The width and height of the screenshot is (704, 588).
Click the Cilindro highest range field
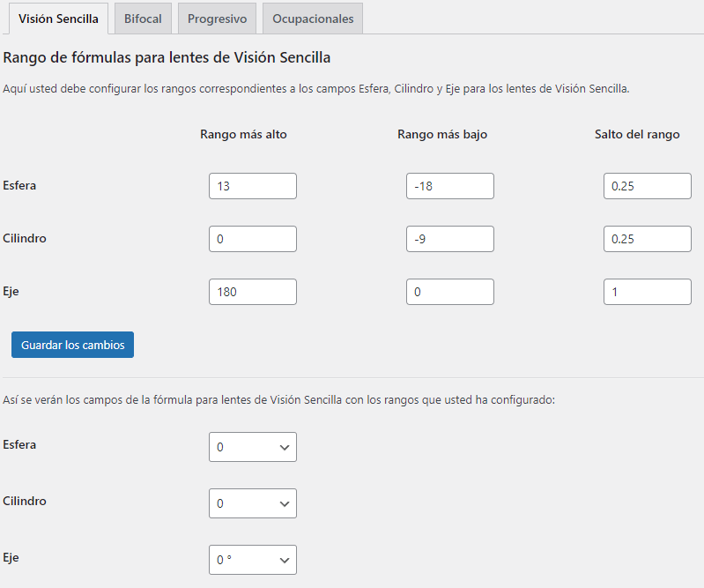tap(253, 239)
